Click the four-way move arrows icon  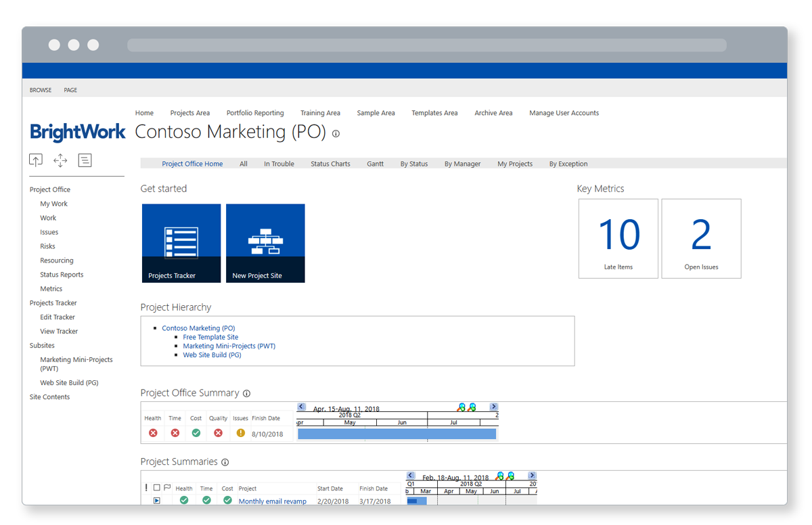(60, 160)
